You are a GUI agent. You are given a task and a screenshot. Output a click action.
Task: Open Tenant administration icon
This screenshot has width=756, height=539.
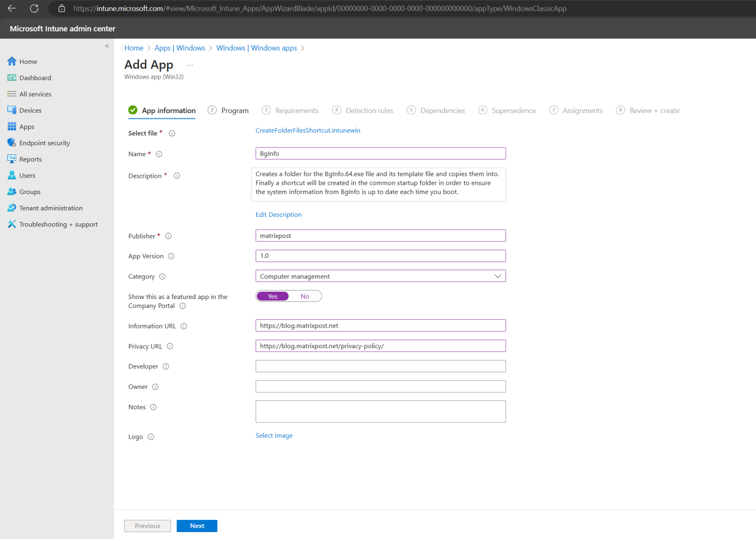point(12,208)
